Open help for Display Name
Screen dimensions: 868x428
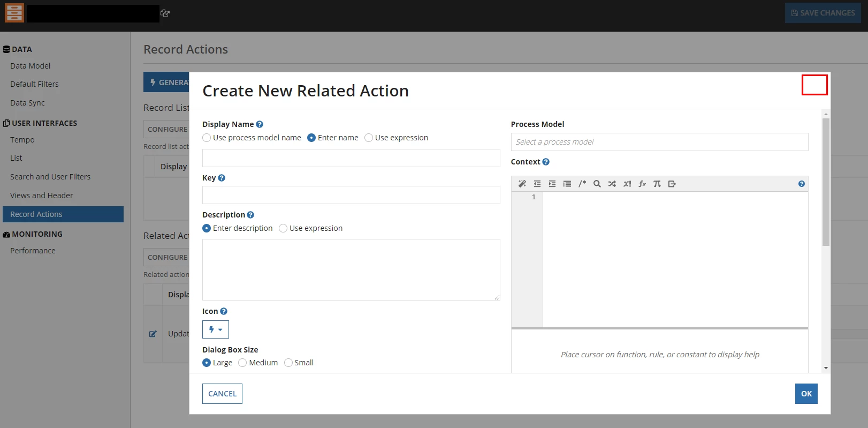(260, 124)
